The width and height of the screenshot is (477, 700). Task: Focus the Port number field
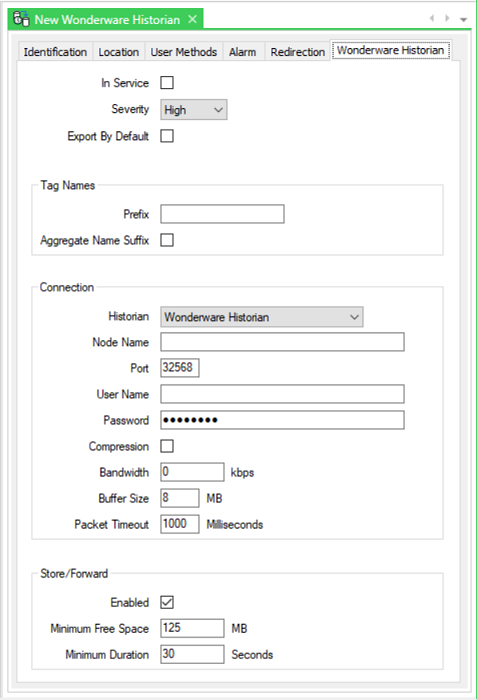tap(180, 368)
